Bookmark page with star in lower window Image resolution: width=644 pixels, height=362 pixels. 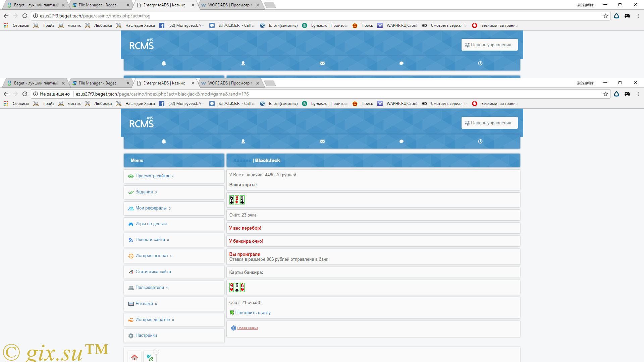(606, 94)
